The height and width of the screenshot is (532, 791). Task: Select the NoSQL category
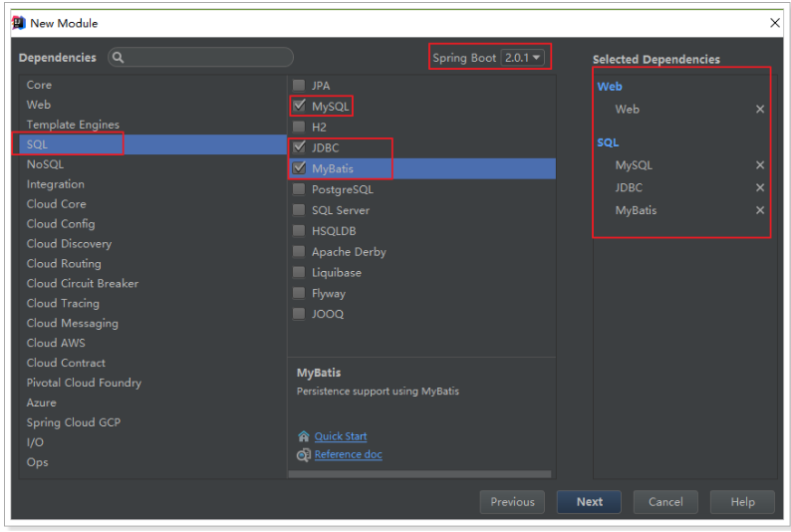point(153,164)
